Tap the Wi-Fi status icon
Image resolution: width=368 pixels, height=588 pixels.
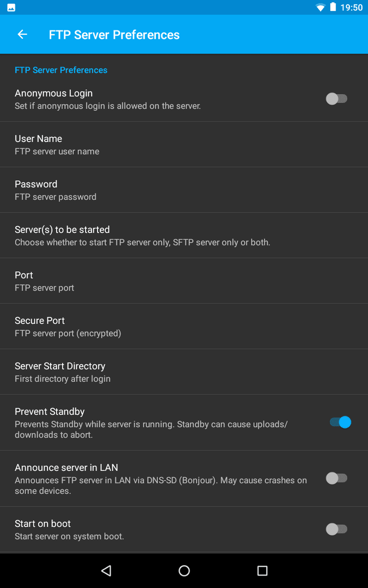(321, 8)
